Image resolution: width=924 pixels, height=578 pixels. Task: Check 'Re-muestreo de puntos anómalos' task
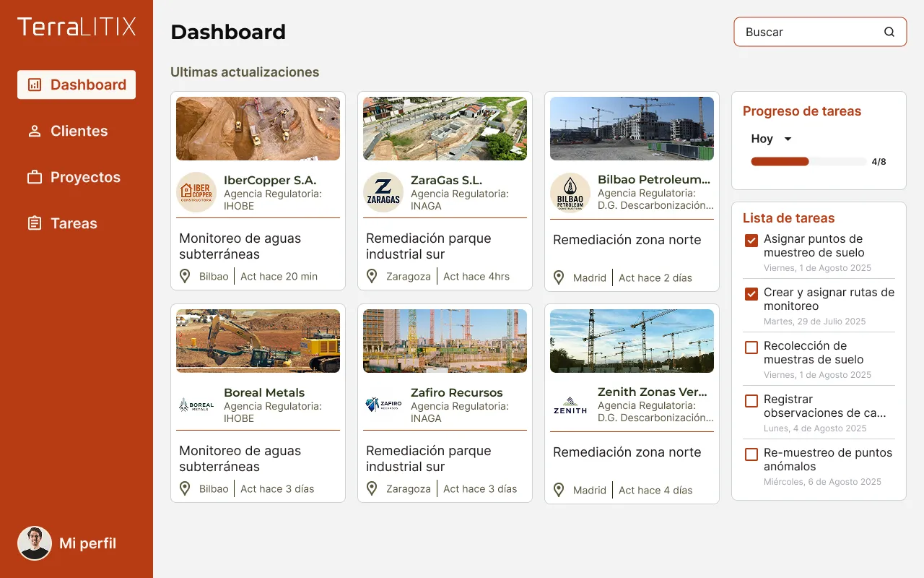(x=751, y=454)
